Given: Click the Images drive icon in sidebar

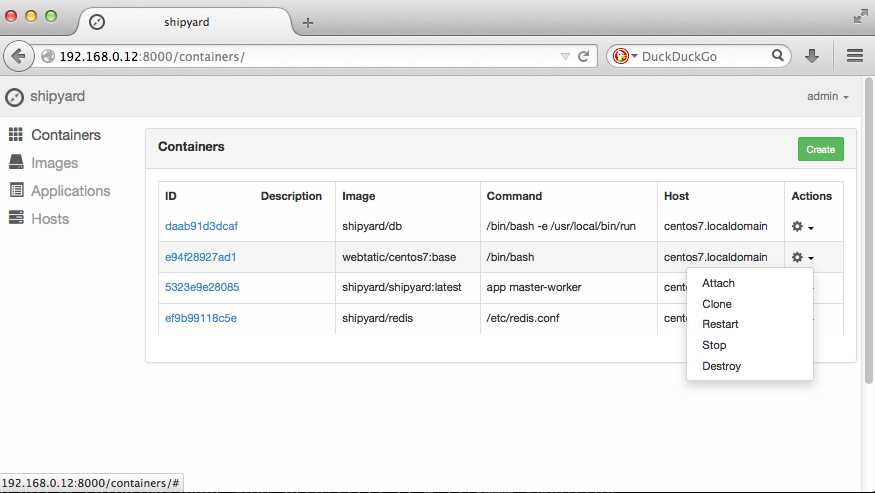Looking at the screenshot, I should click(x=16, y=162).
